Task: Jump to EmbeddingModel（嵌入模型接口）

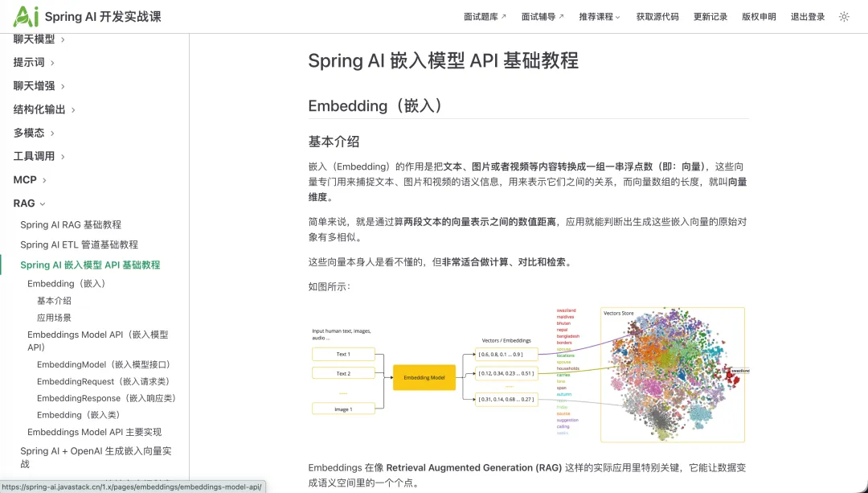Action: pyautogui.click(x=105, y=364)
